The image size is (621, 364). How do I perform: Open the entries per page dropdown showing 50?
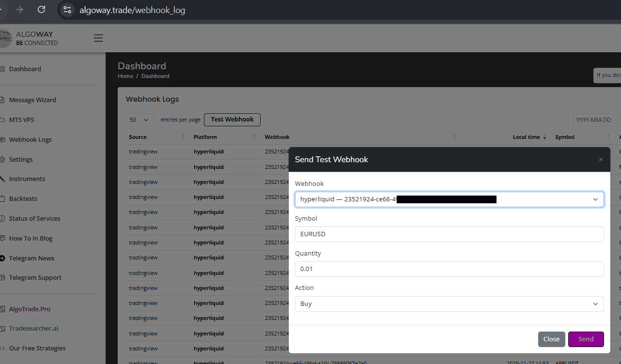pos(140,120)
